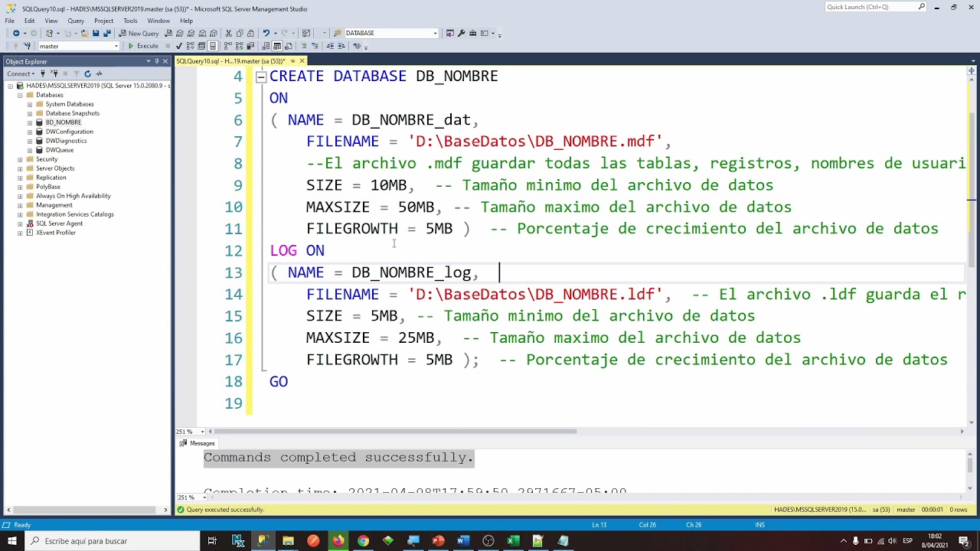
Task: Open the Window menu
Action: 158,21
